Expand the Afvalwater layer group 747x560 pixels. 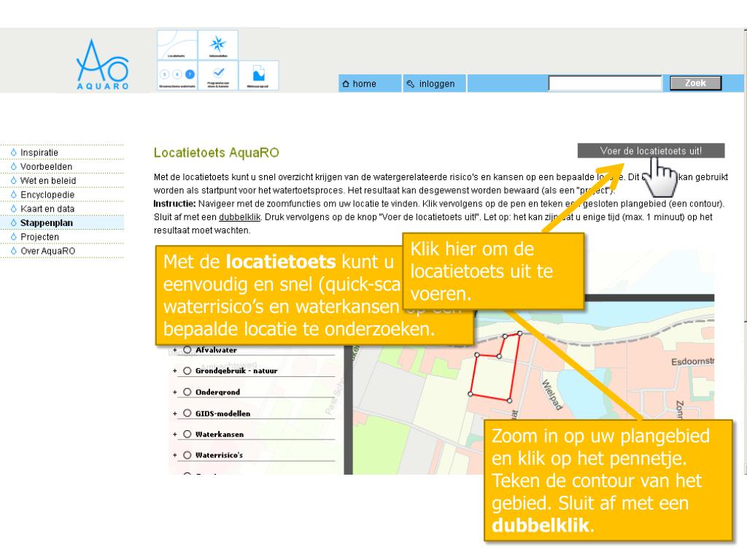point(175,350)
